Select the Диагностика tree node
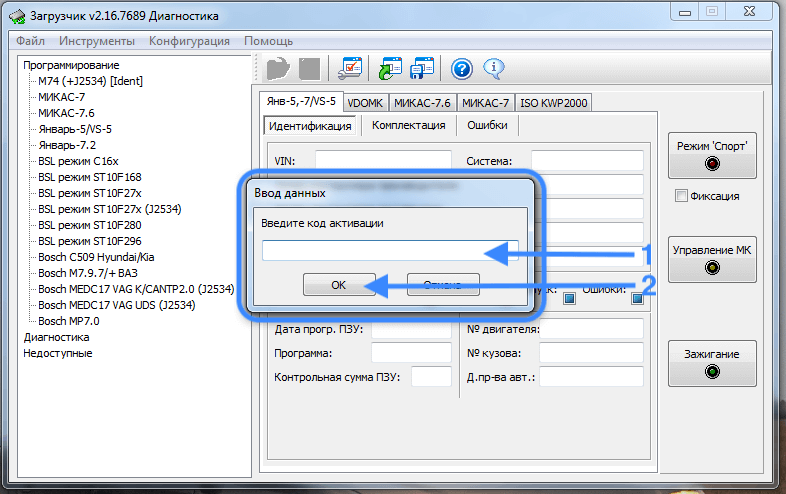 click(57, 338)
